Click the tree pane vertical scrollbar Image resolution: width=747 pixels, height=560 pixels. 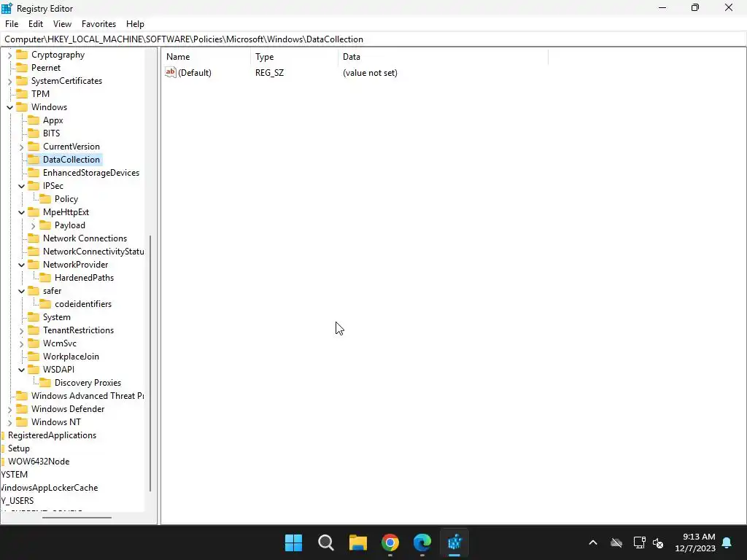click(150, 363)
